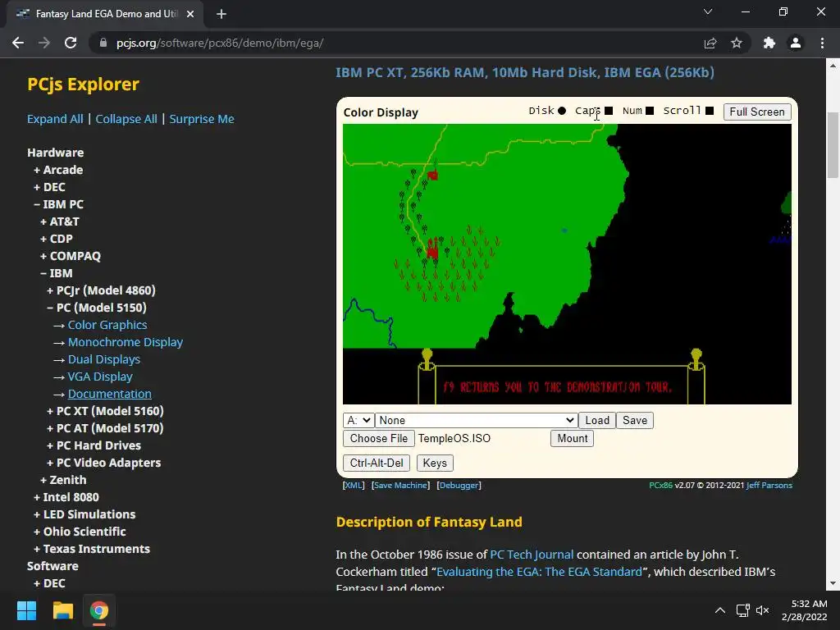The image size is (840, 630).
Task: Click the Save button
Action: 635,421
